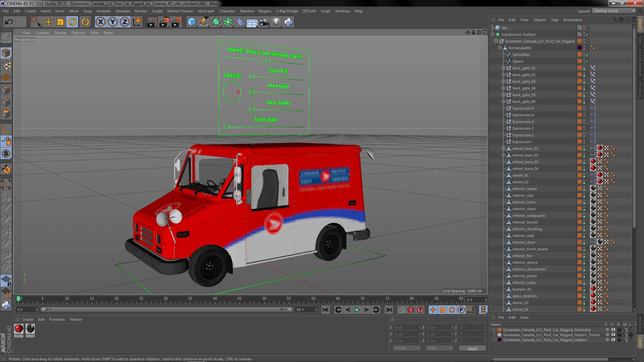
Task: Toggle Y axis lock icon
Action: [113, 22]
